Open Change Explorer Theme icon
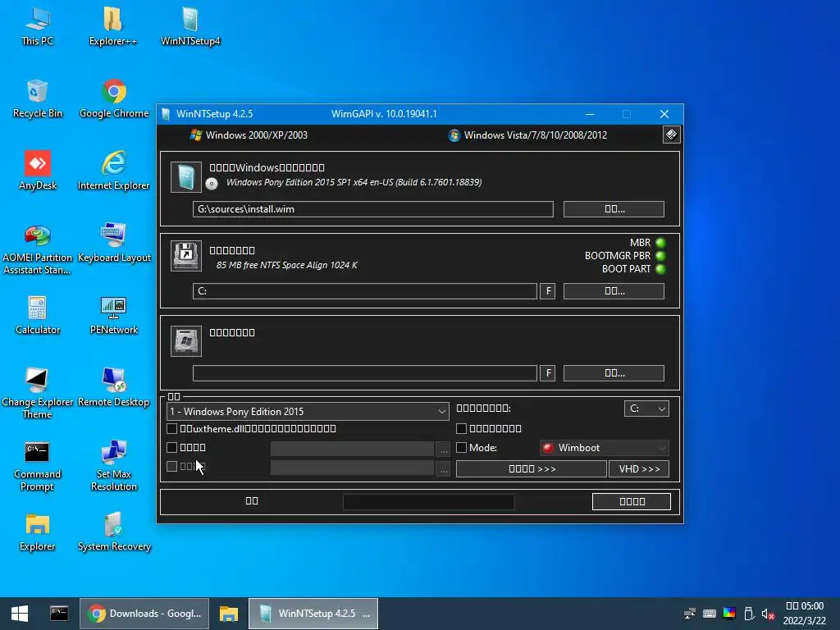The width and height of the screenshot is (840, 630). (x=38, y=394)
